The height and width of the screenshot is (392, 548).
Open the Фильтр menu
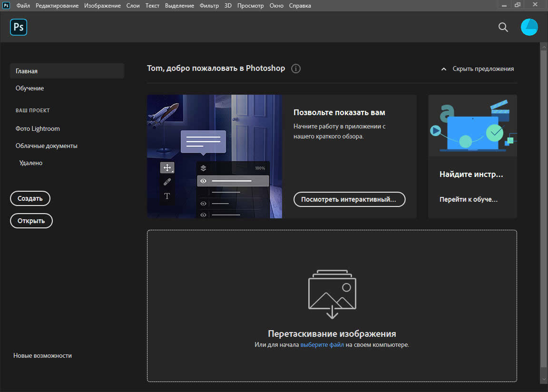209,6
